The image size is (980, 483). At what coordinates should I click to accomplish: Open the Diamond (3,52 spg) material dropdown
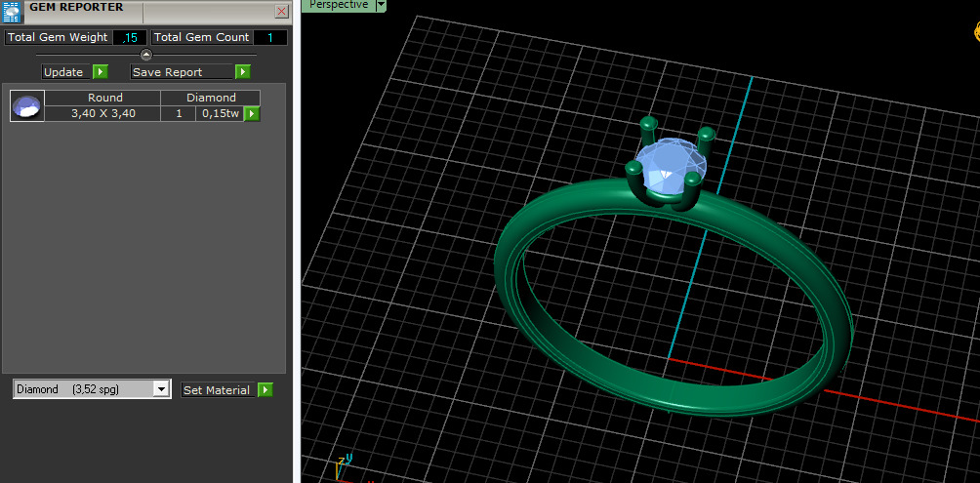point(92,389)
